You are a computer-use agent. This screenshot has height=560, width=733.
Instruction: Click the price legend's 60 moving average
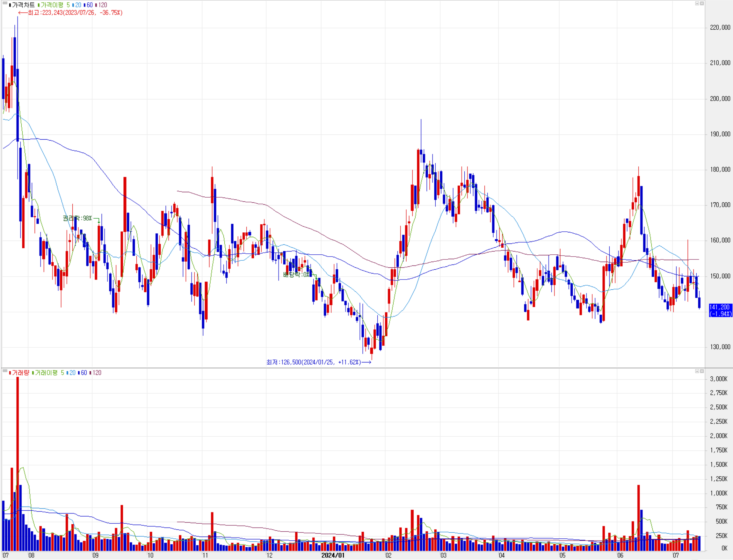(89, 5)
